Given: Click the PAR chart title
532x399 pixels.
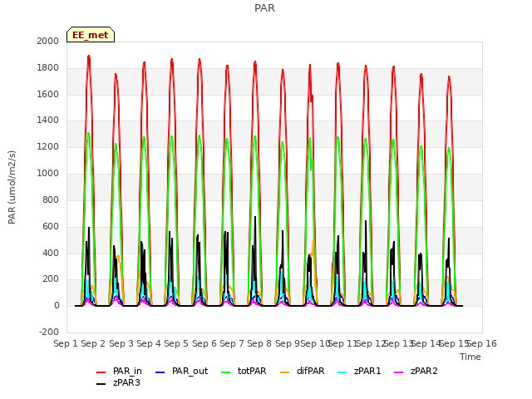Looking at the screenshot, I should [x=264, y=7].
